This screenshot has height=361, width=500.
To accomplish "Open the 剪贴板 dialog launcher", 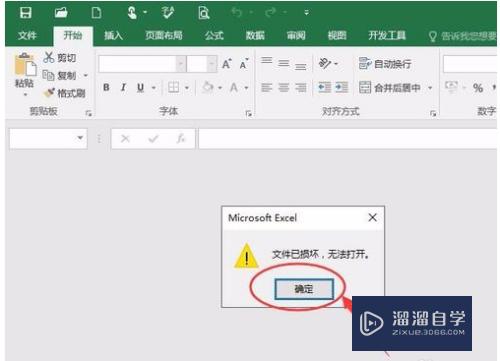I will click(88, 113).
